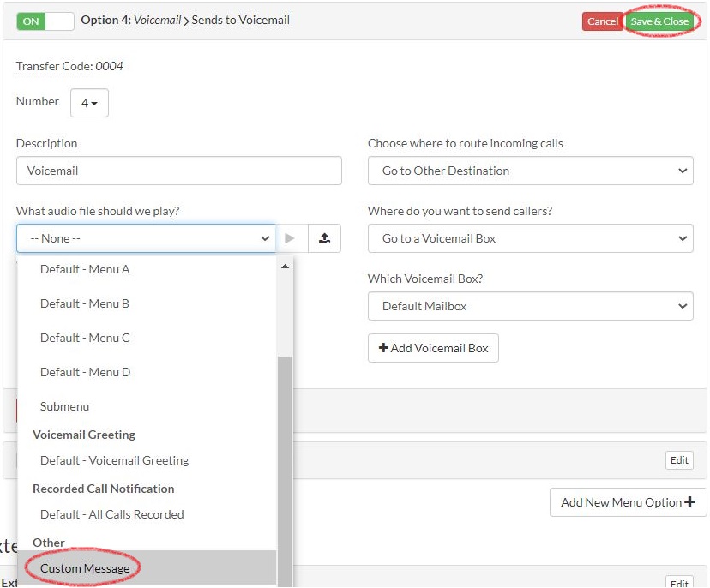The image size is (710, 588).
Task: Click the chevron on Go to Other Destination
Action: pos(683,170)
